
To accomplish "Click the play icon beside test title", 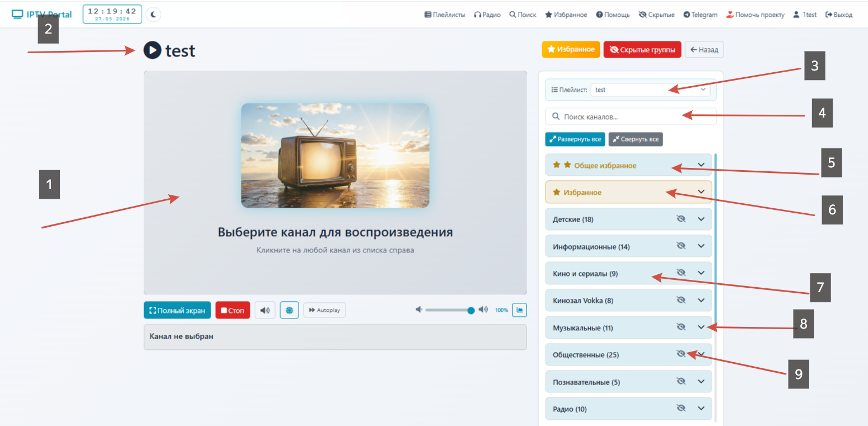I will tap(152, 50).
